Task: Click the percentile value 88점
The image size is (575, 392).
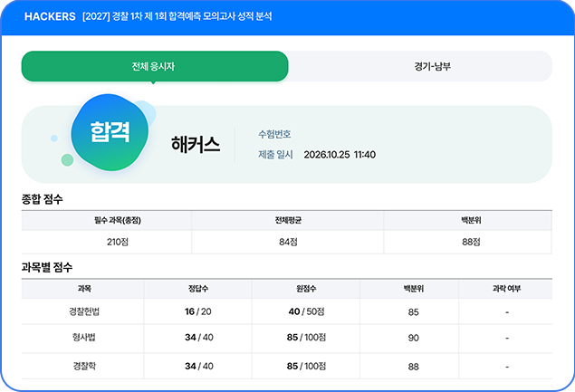Action: coord(471,242)
